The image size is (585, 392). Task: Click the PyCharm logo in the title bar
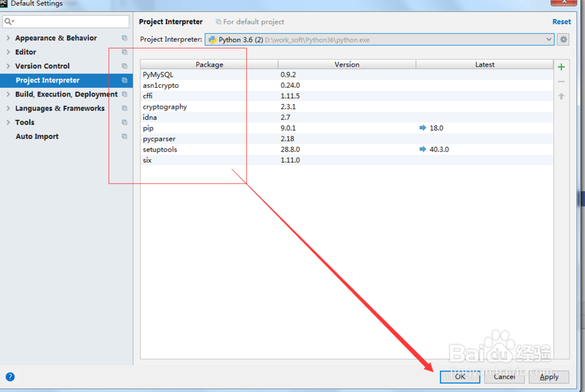pyautogui.click(x=4, y=4)
